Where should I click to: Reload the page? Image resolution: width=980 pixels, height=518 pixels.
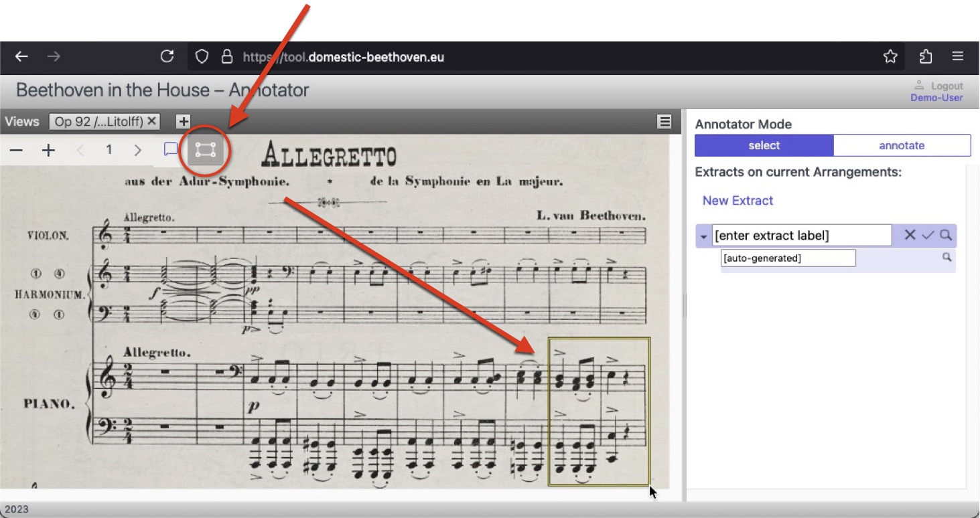(167, 57)
